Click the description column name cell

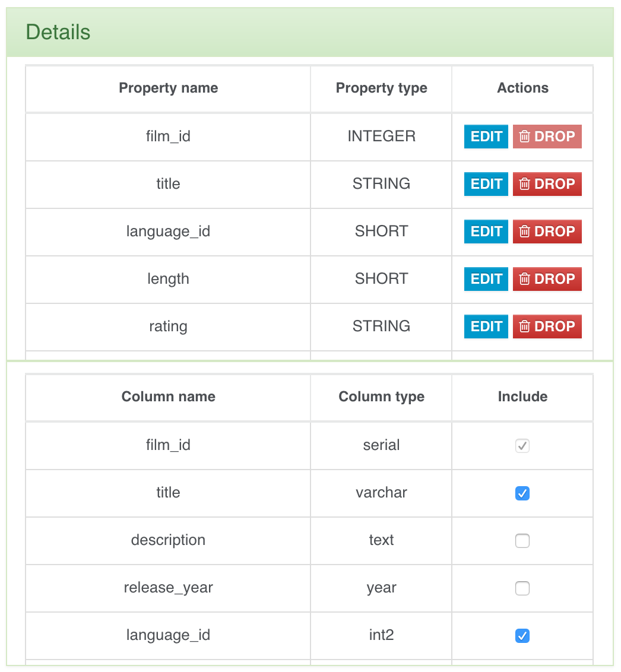coord(168,540)
